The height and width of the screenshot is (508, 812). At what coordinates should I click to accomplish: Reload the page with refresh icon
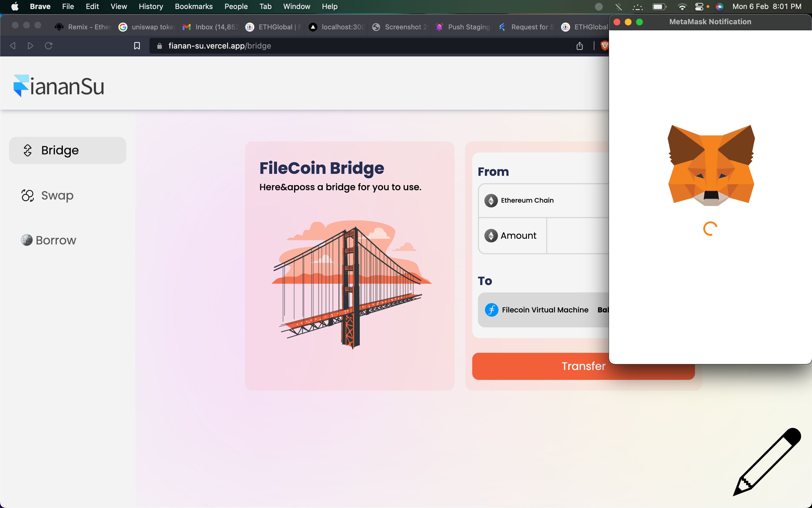pos(49,46)
